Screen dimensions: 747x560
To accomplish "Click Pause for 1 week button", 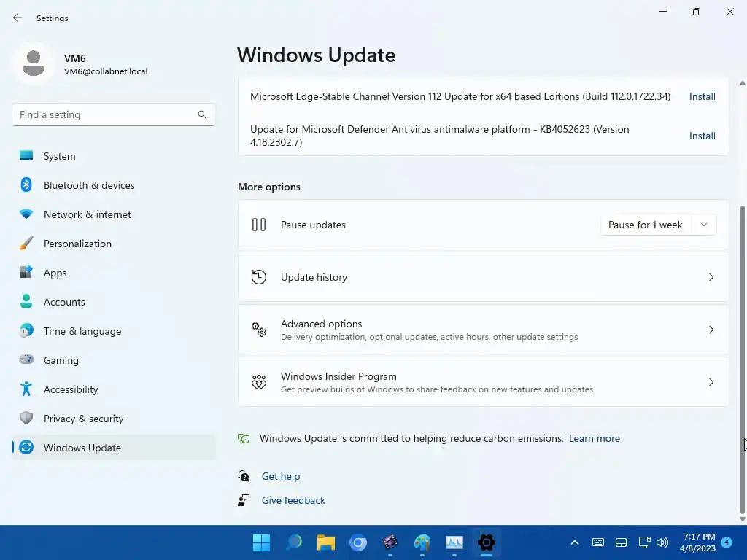I will point(646,225).
